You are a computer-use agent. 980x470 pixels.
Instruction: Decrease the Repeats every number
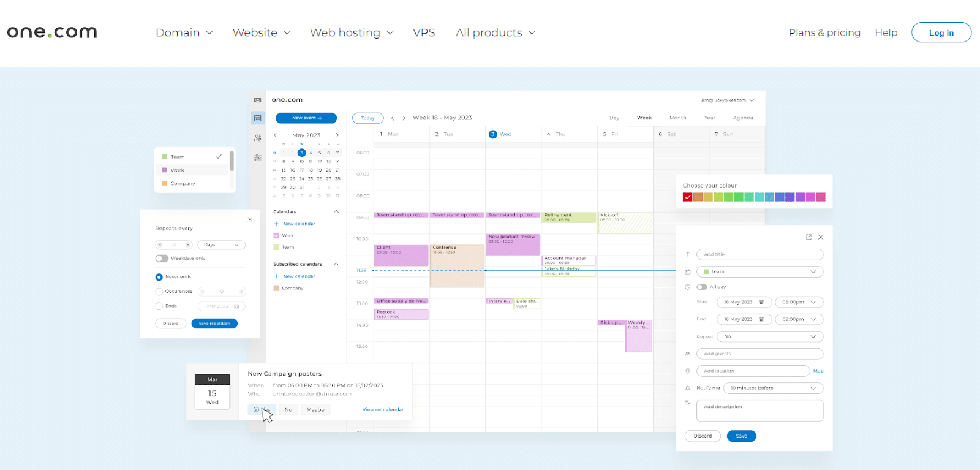tap(160, 244)
